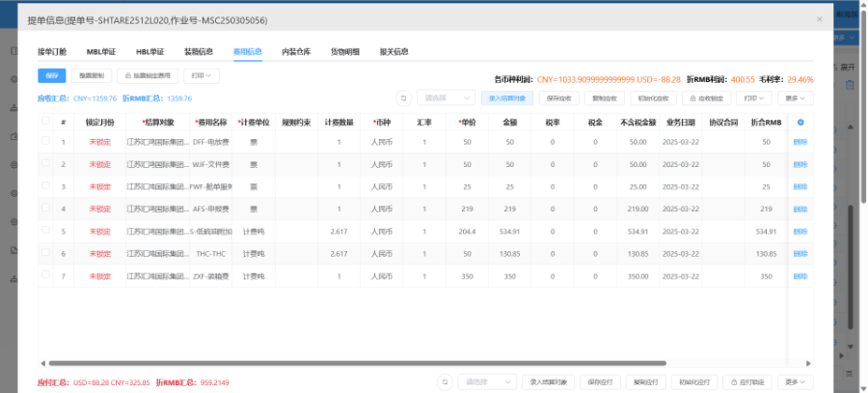Screen dimensions: 868x393
Task: Click the table's horizontal scrollbar thumb
Action: coord(357,364)
